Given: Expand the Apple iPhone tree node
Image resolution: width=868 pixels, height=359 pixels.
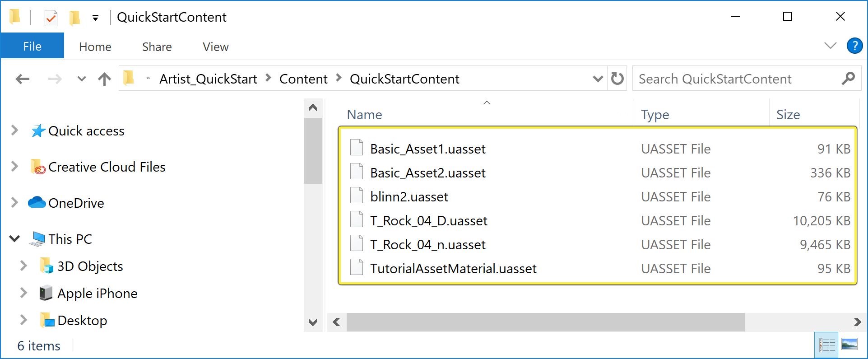Looking at the screenshot, I should 23,293.
